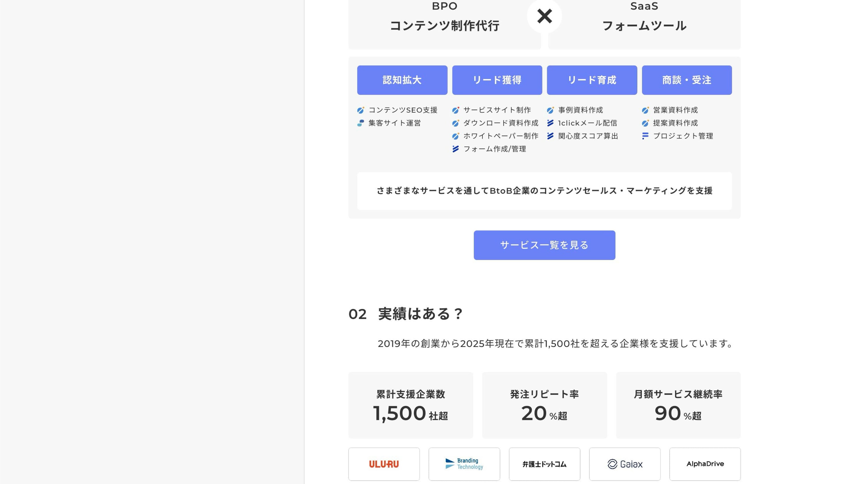Click the 弁護士ドットコム logo card
The width and height of the screenshot is (868, 484).
click(544, 464)
